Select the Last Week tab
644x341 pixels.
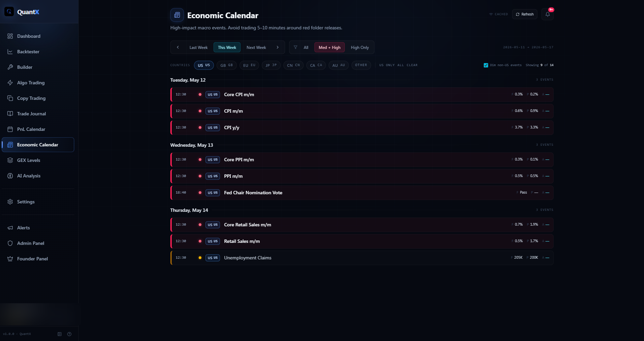[199, 47]
